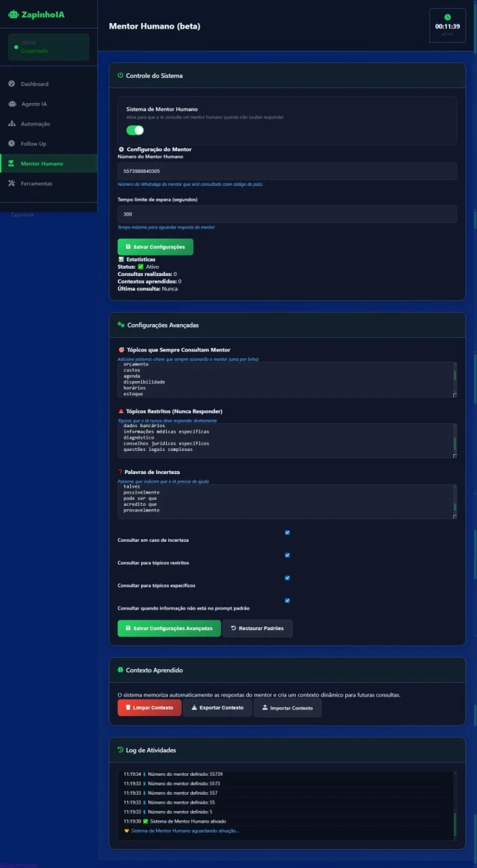Click the Exportar Contexto button
This screenshot has width=477, height=868.
pyautogui.click(x=217, y=708)
